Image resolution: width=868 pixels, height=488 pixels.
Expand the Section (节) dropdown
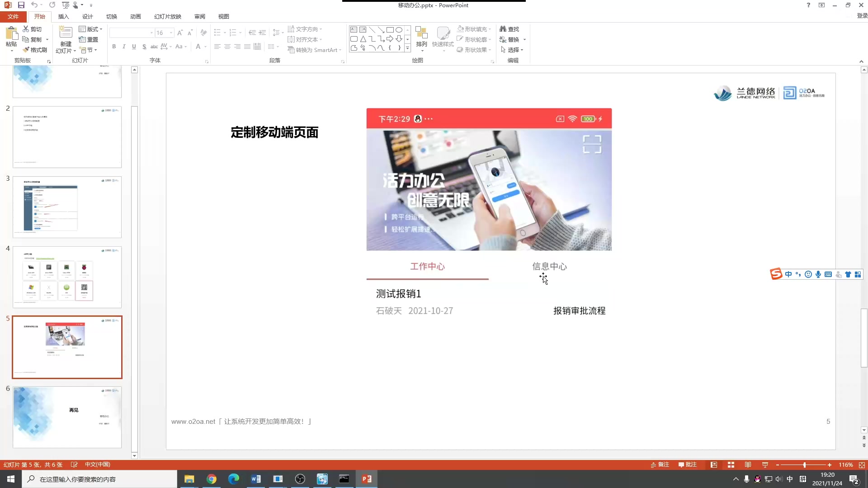pyautogui.click(x=89, y=50)
